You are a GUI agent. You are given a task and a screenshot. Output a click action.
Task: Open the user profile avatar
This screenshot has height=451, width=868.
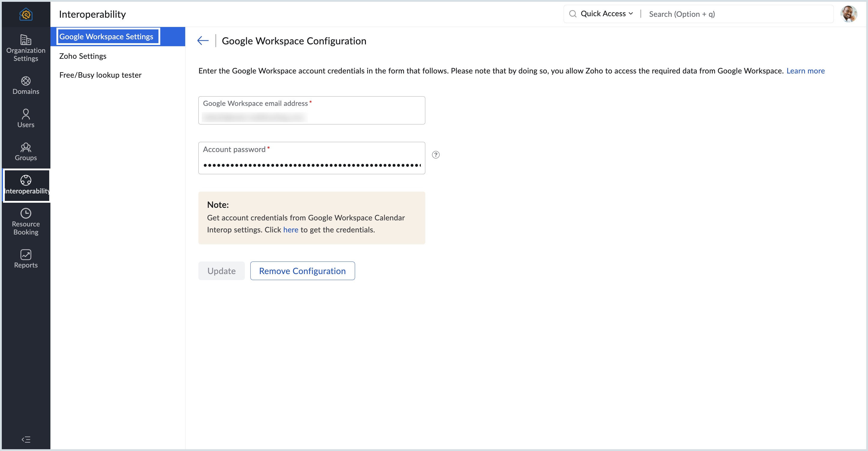848,14
